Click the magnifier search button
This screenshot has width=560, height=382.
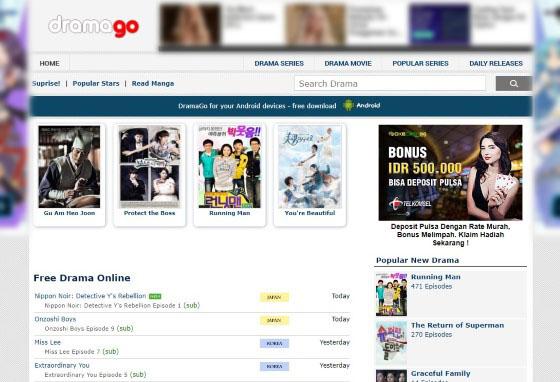[514, 84]
